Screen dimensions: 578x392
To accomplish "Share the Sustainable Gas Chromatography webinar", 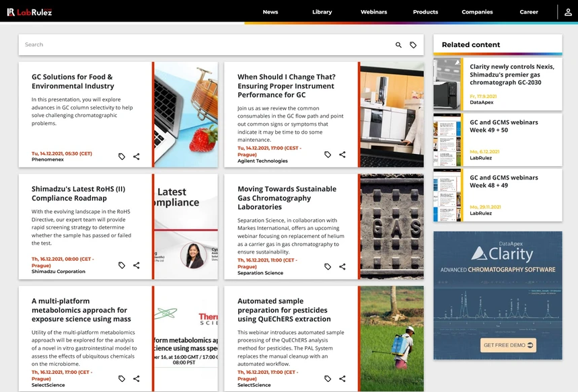I will pyautogui.click(x=342, y=266).
